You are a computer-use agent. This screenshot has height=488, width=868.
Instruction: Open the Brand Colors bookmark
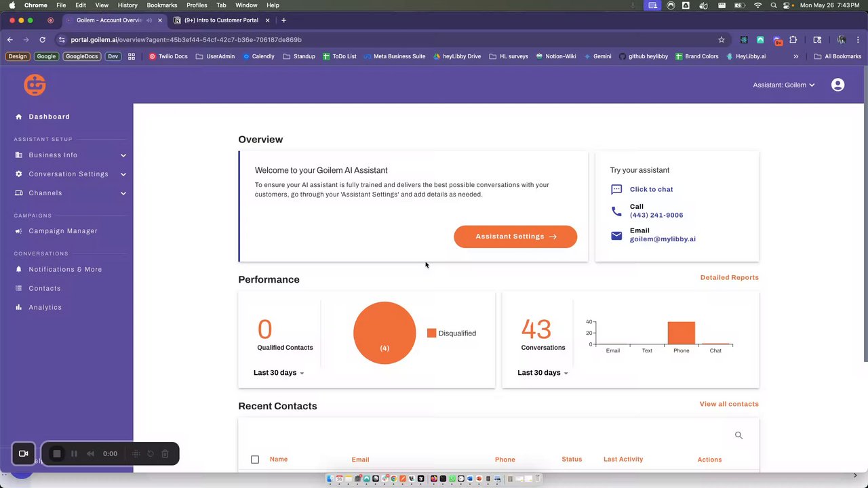point(697,56)
